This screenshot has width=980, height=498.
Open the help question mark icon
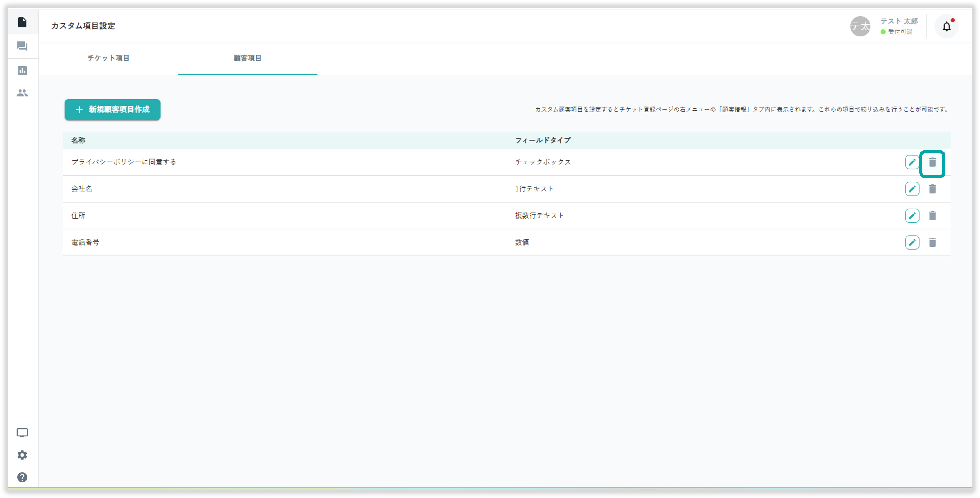[x=22, y=477]
